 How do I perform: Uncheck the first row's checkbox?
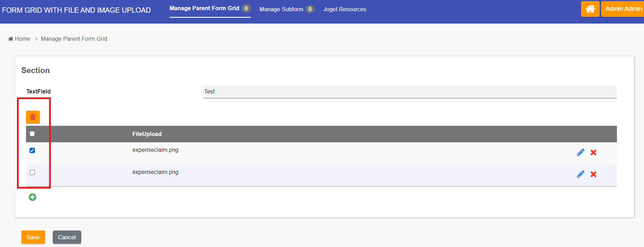click(32, 150)
